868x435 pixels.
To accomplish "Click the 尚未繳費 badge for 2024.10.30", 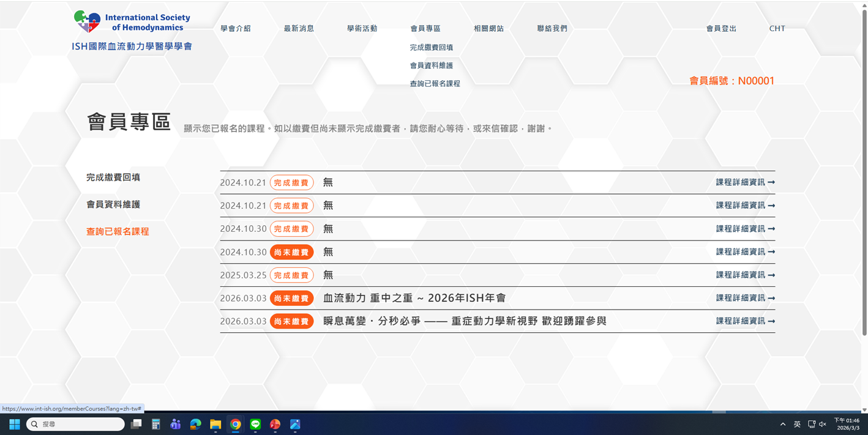I will 291,252.
